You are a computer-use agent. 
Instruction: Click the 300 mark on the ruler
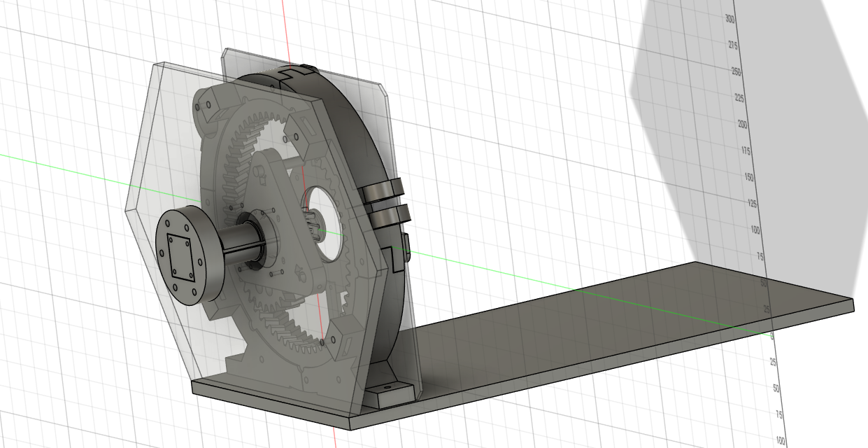730,20
